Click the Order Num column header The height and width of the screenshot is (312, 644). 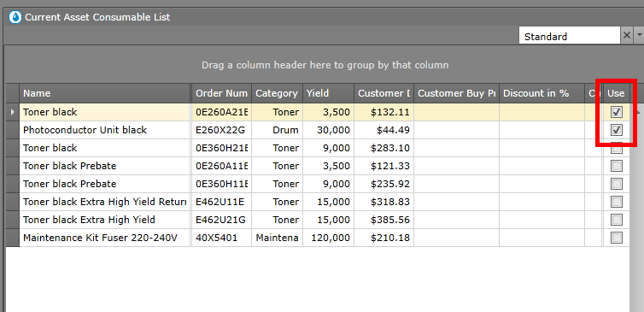point(221,93)
